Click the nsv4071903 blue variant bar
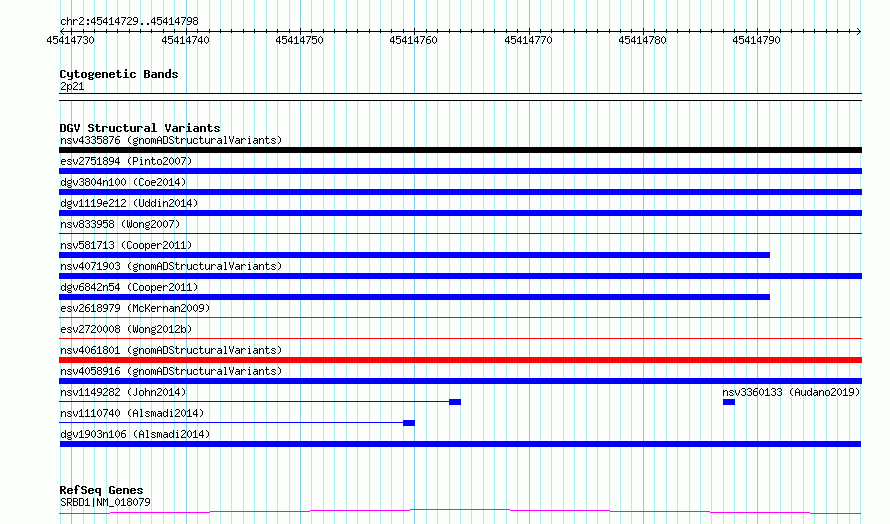The image size is (890, 524). click(460, 276)
